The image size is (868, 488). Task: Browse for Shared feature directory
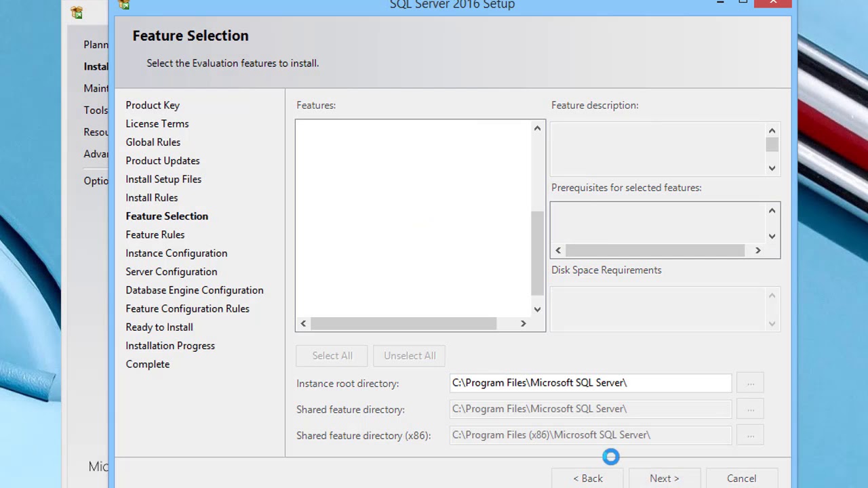(751, 409)
